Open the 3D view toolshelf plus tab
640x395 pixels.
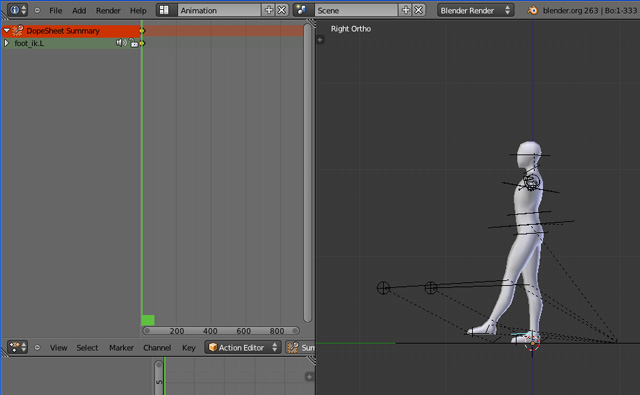pyautogui.click(x=320, y=40)
